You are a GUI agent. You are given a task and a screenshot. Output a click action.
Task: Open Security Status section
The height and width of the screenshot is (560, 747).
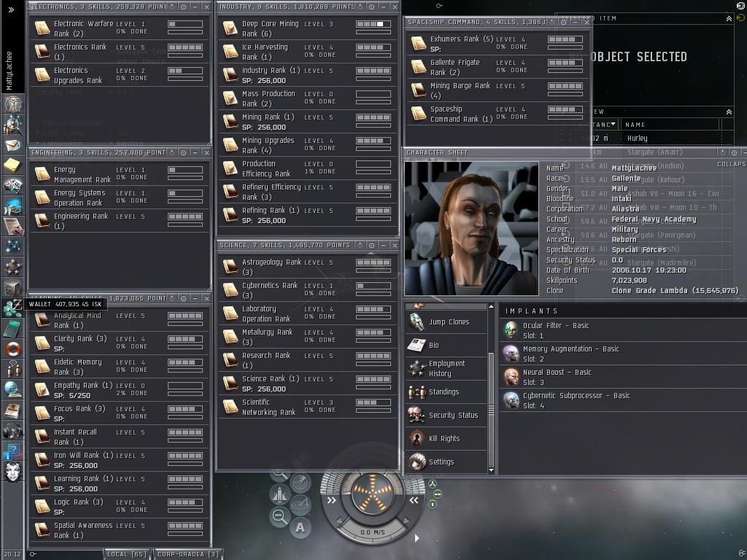click(x=446, y=415)
